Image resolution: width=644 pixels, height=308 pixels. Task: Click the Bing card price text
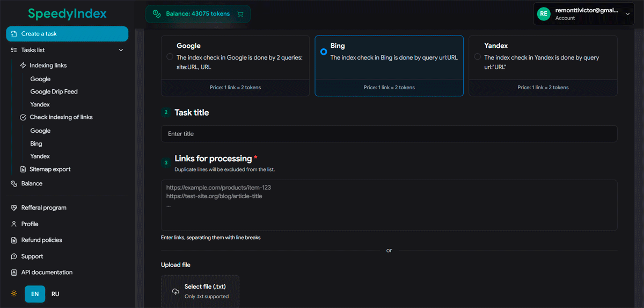coord(389,88)
